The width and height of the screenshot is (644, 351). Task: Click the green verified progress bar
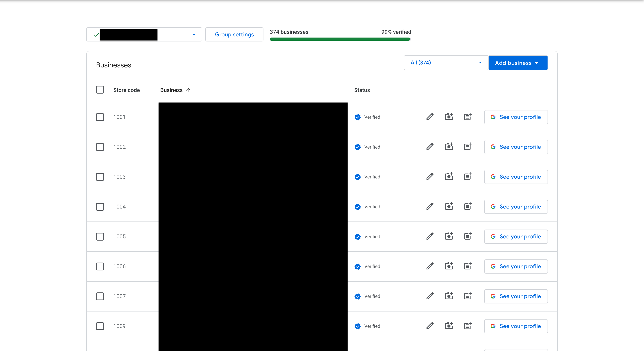tap(340, 39)
